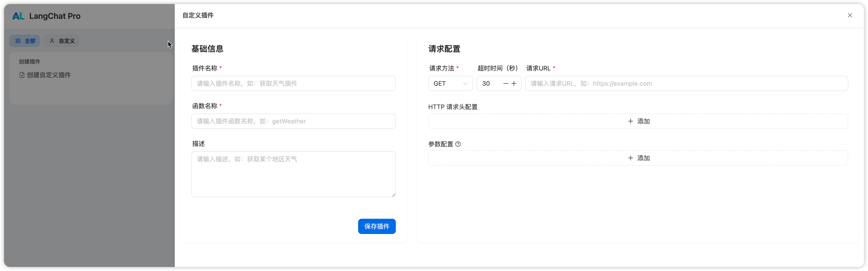Click the dropdown chevron next to GET
868x271 pixels.
click(x=465, y=83)
